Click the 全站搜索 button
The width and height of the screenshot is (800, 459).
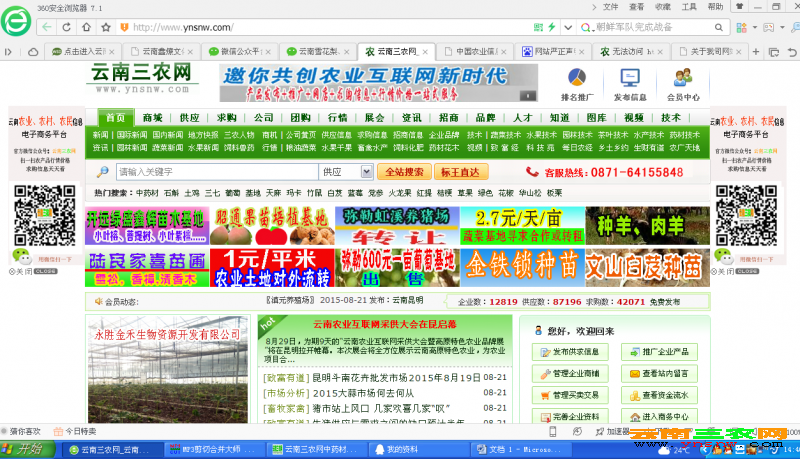(404, 172)
